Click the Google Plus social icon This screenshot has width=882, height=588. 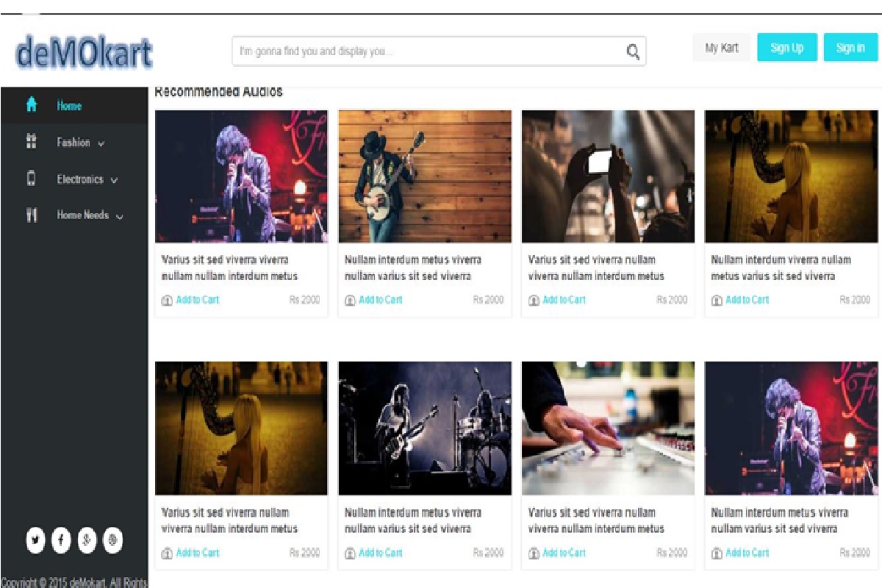tap(87, 540)
